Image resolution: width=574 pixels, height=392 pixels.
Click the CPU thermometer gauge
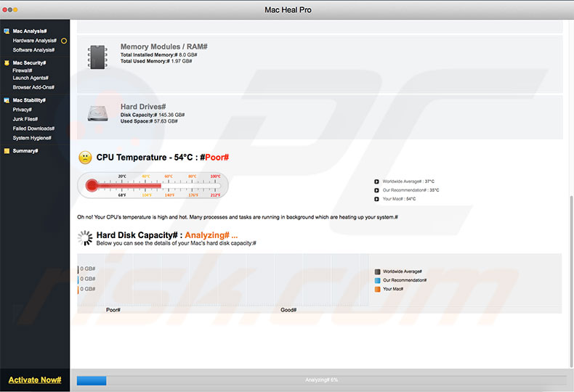coord(153,186)
